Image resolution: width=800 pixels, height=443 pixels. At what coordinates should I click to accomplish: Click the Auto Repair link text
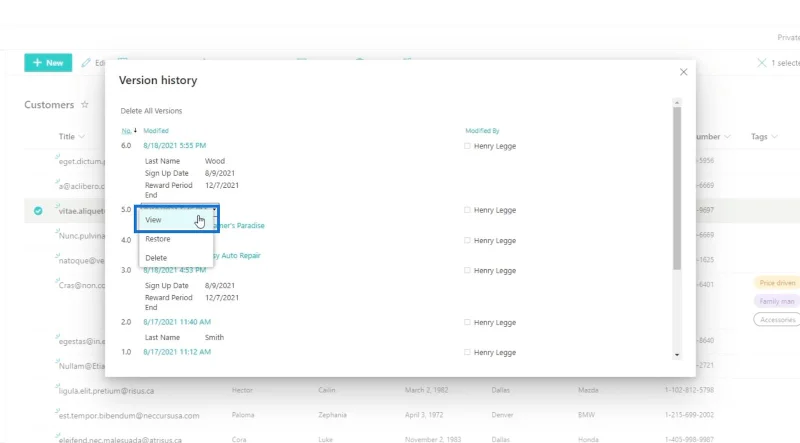pyautogui.click(x=240, y=256)
